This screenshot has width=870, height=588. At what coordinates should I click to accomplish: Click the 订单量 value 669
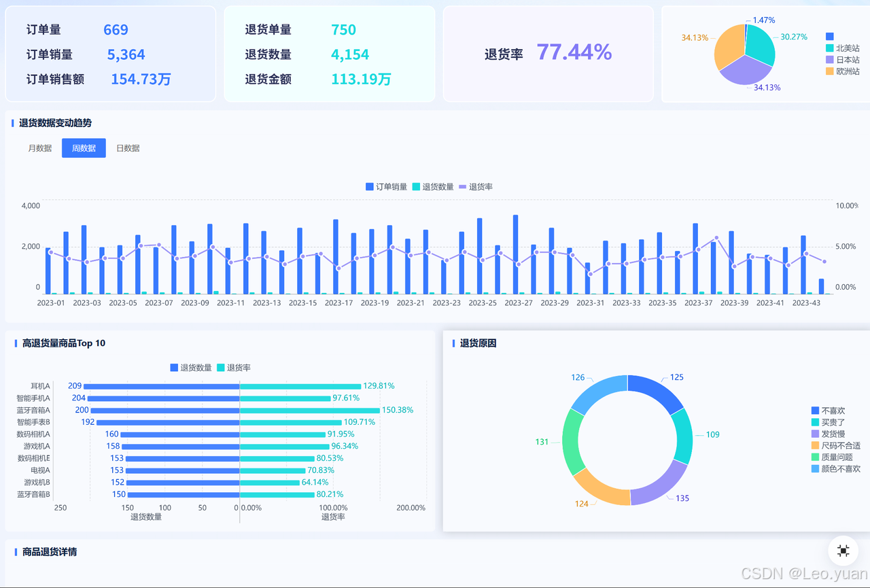116,30
